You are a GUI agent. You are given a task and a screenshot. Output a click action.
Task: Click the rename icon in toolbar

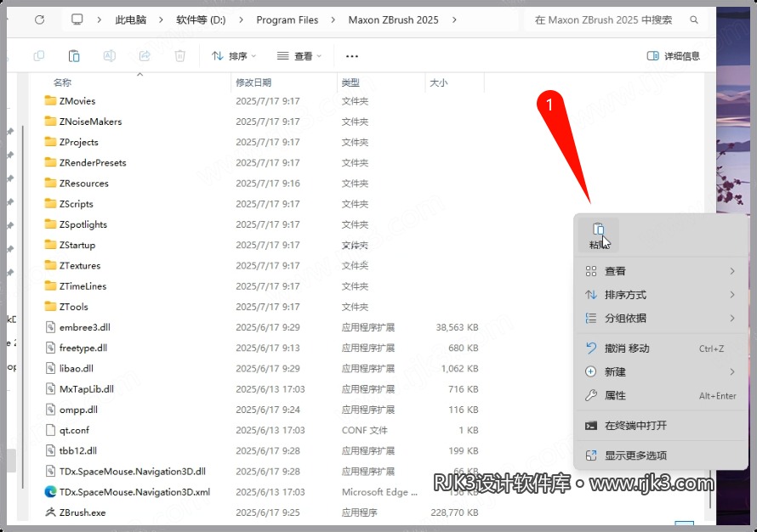110,56
